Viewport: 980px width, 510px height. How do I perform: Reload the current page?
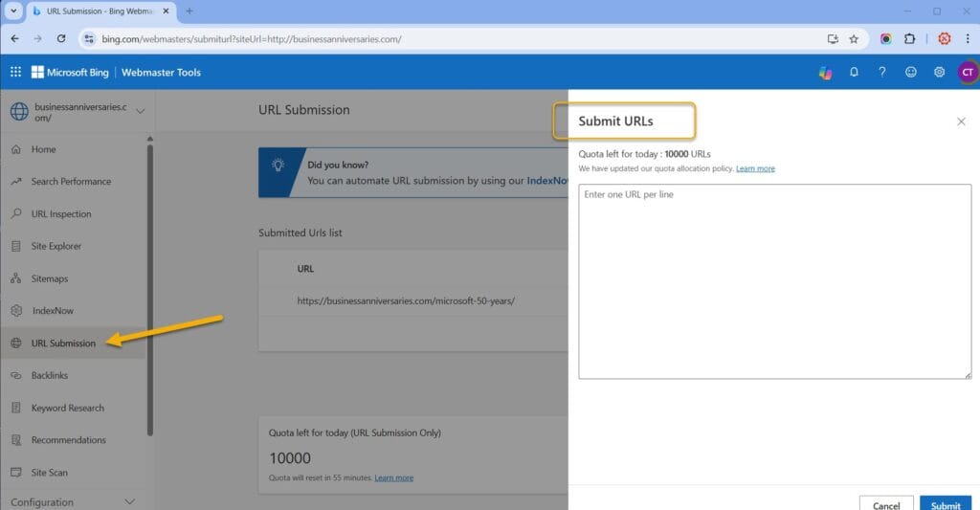pos(61,38)
